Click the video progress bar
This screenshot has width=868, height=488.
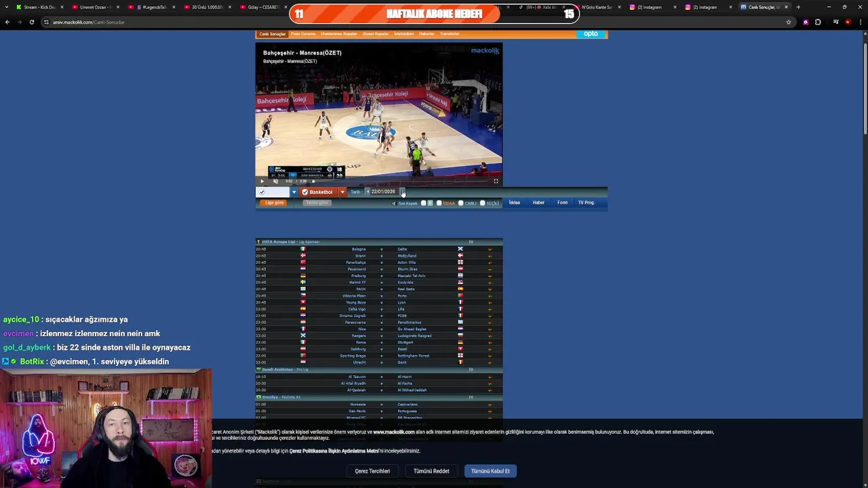pos(400,181)
